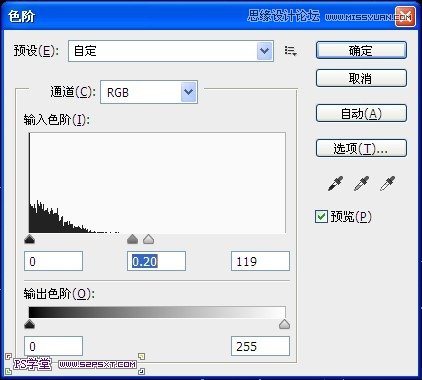The image size is (422, 380).
Task: Click the output black level slider
Action: point(30,324)
